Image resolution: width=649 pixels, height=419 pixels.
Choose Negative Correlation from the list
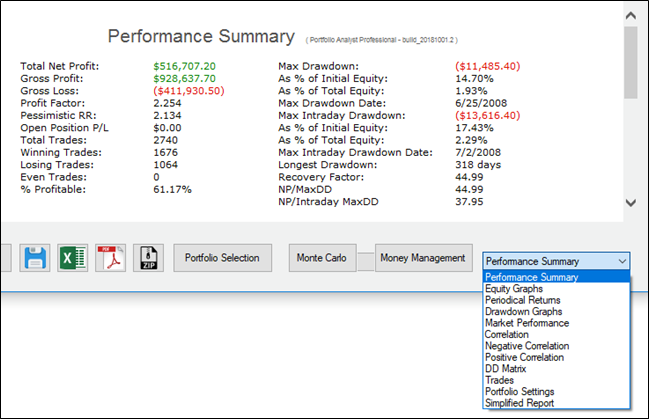(530, 346)
